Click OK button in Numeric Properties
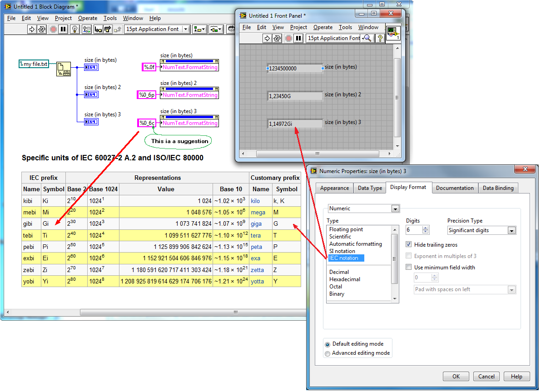Image resolution: width=541 pixels, height=392 pixels. [456, 377]
